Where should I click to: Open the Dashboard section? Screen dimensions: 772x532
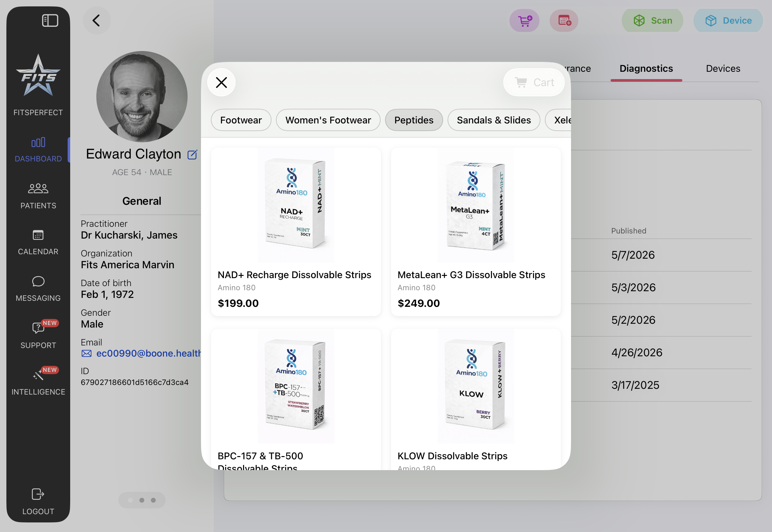[x=38, y=150]
